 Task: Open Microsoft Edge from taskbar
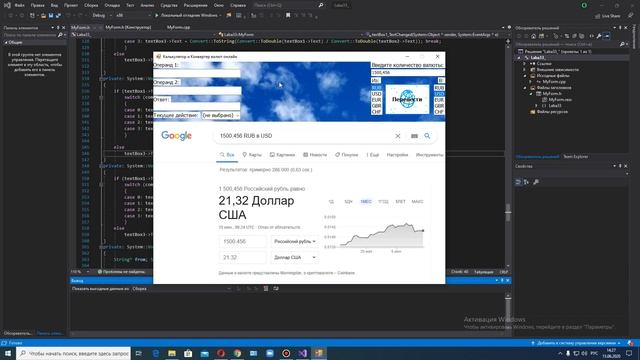pos(156,353)
